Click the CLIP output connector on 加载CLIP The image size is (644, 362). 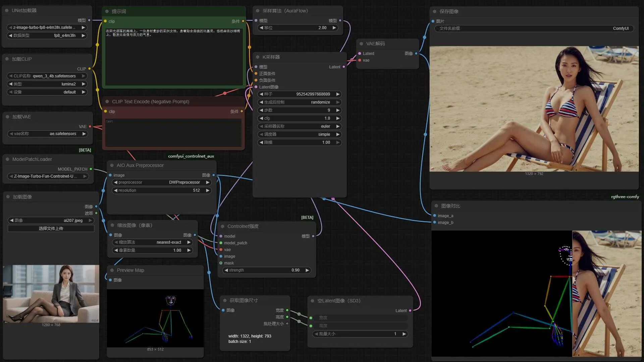click(x=89, y=69)
